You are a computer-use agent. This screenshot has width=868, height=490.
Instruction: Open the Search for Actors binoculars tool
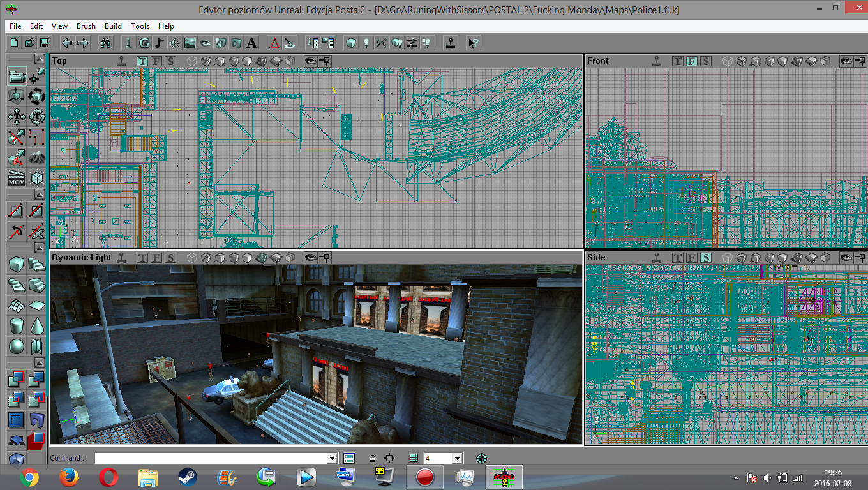pyautogui.click(x=106, y=43)
